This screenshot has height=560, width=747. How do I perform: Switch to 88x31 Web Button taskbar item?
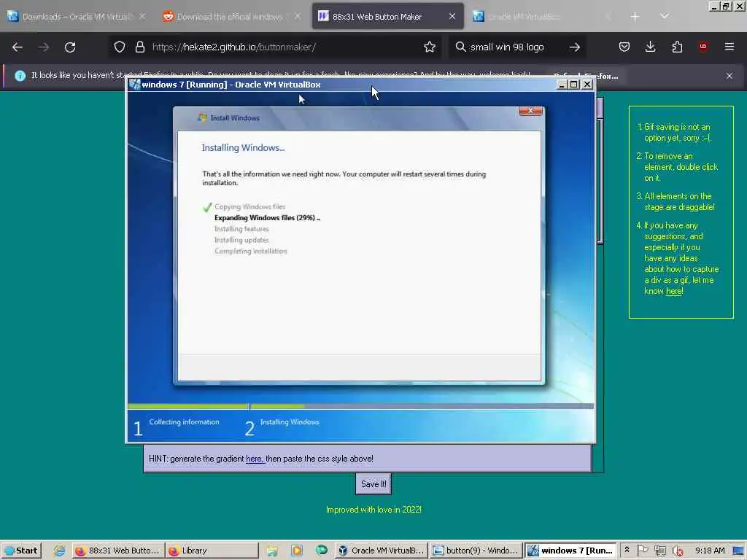point(119,551)
